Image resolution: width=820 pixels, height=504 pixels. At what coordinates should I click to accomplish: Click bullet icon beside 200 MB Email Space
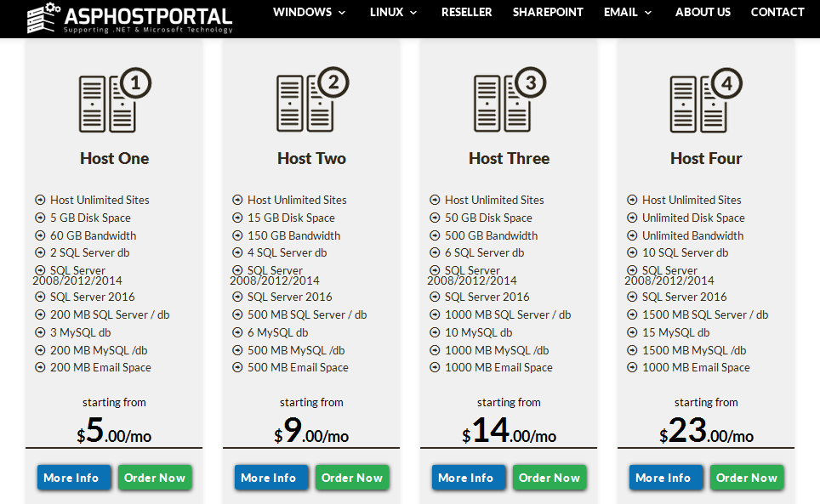pos(40,367)
